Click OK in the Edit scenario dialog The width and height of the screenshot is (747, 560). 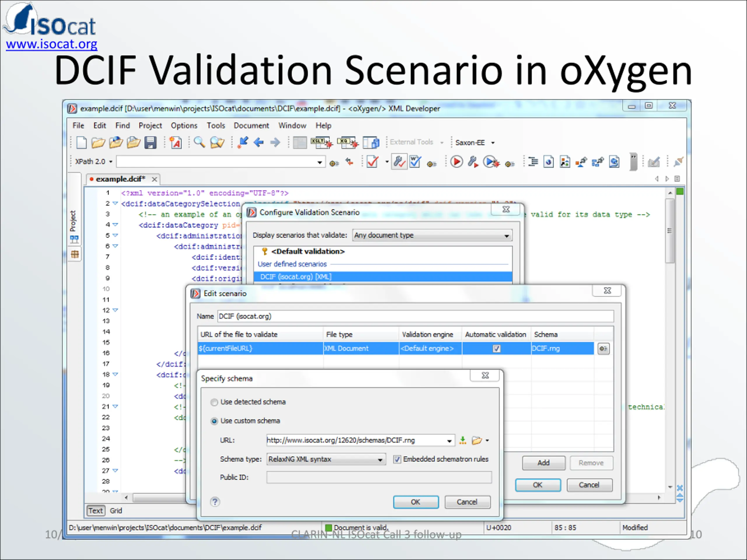tap(537, 485)
